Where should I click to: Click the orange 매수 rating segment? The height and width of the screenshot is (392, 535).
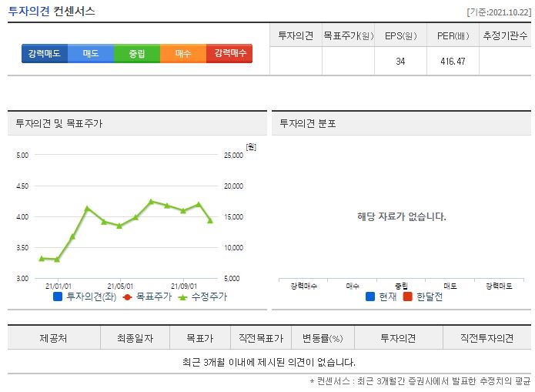183,54
